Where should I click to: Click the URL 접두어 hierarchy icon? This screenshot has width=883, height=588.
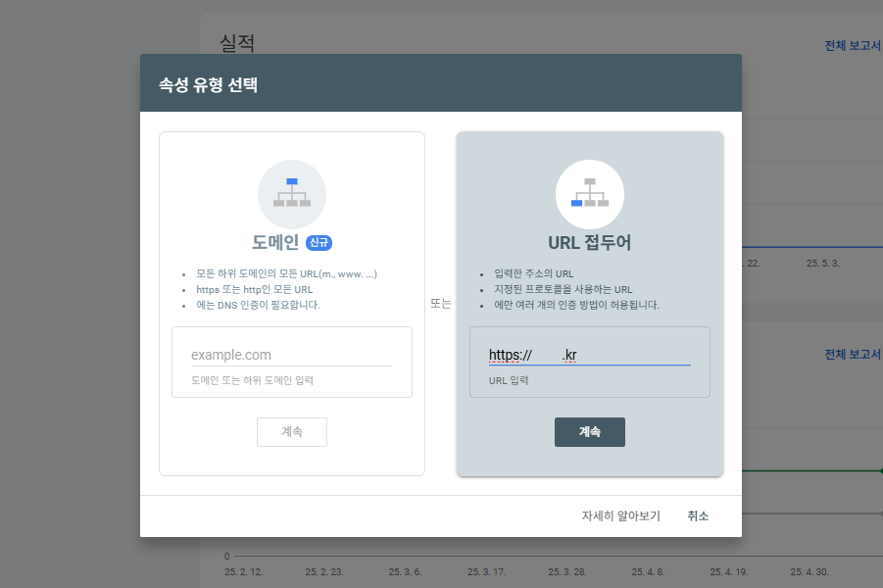589,196
